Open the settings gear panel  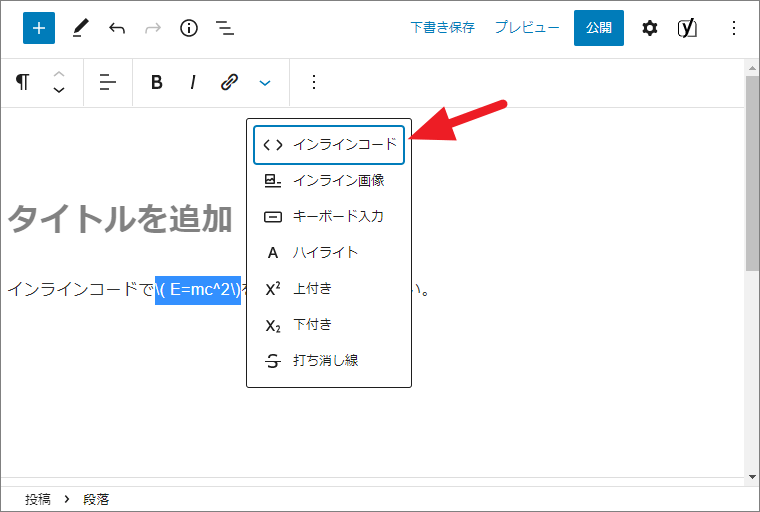650,28
